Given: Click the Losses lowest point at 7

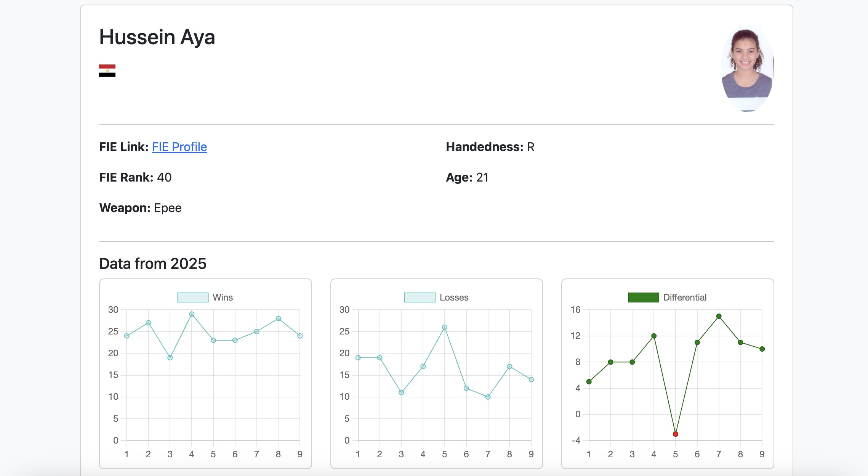Looking at the screenshot, I should [x=488, y=397].
